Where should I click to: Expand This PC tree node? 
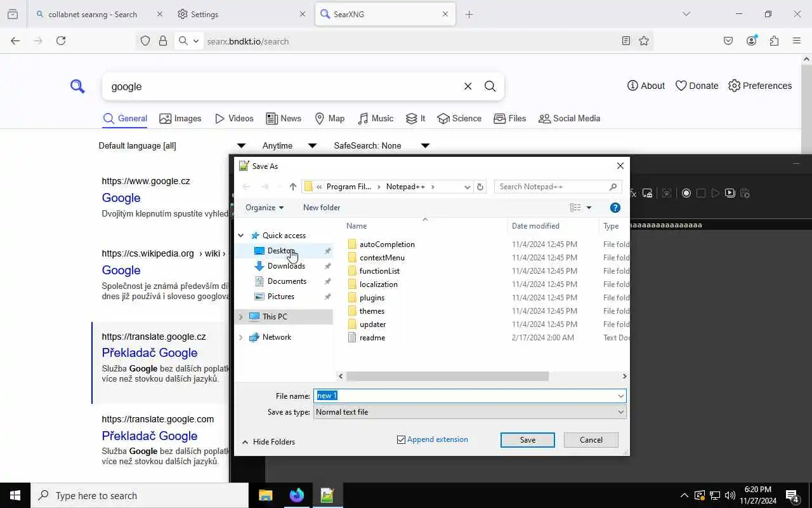click(240, 317)
